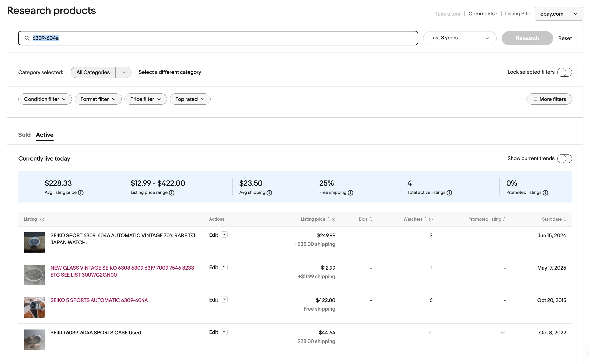Click info icon beside Listing price range
The height and width of the screenshot is (364, 589).
172,192
